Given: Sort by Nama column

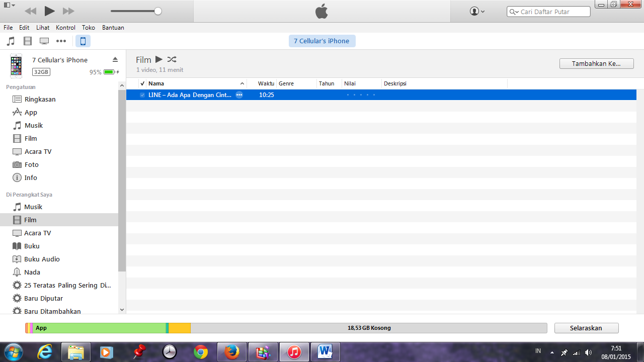Looking at the screenshot, I should pyautogui.click(x=196, y=83).
